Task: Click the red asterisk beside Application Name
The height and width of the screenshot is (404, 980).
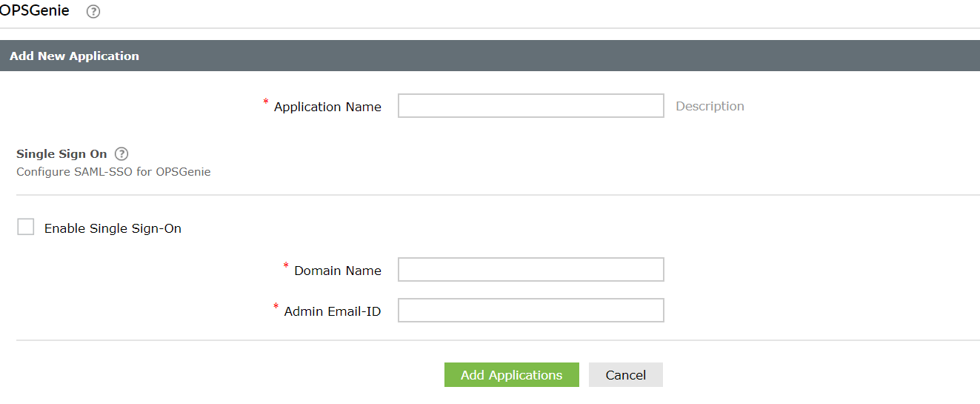Action: click(266, 102)
